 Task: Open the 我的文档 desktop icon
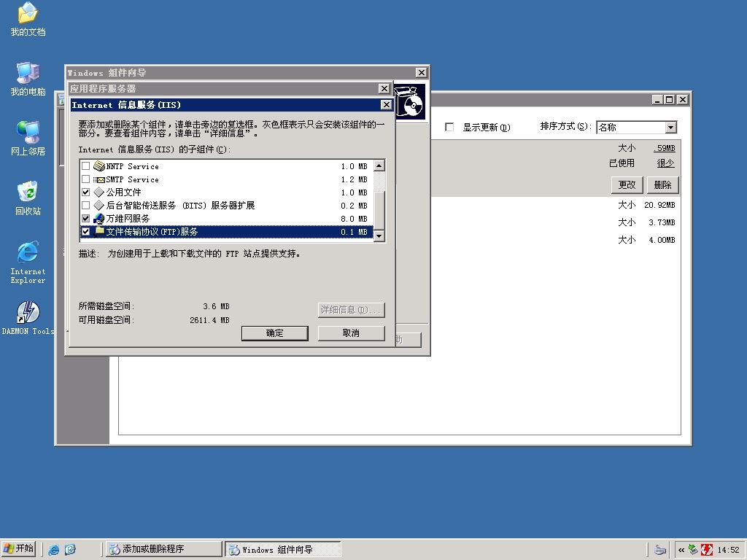[28, 19]
